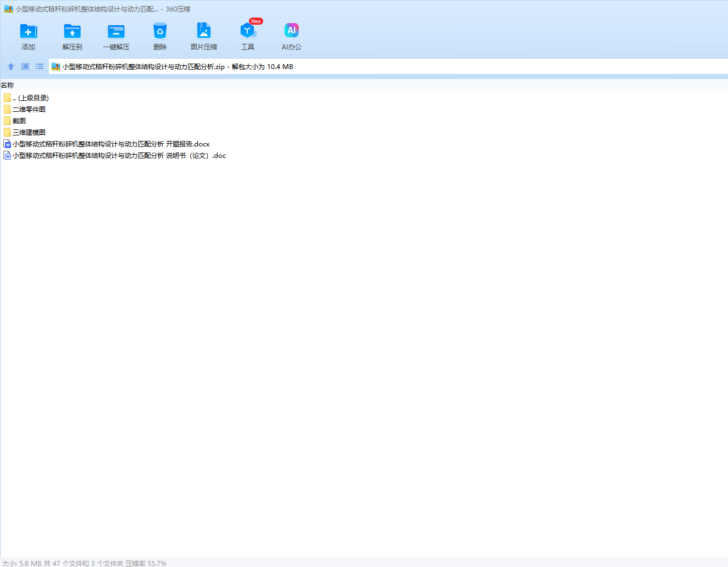Click the folder icon of 截图
The width and height of the screenshot is (728, 567).
(7, 121)
